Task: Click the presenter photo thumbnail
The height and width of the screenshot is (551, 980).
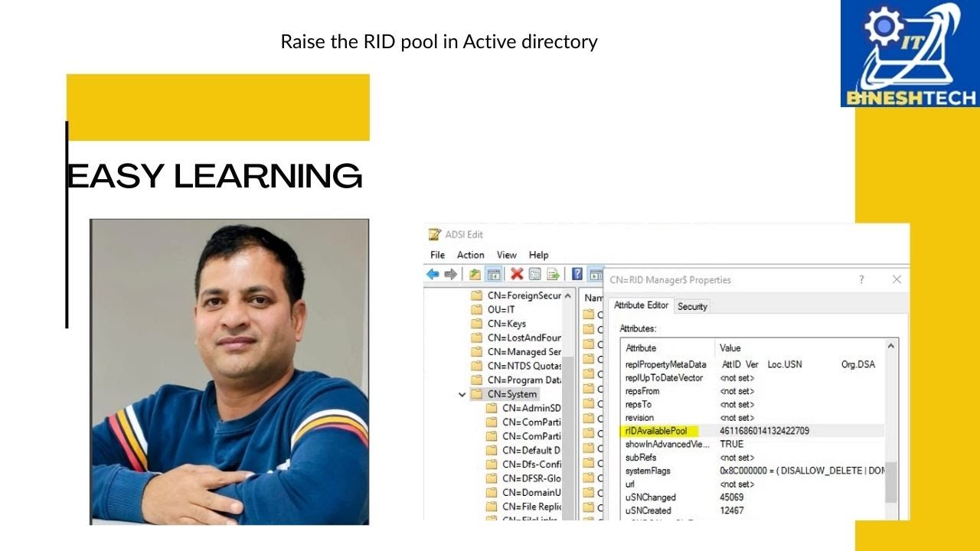Action: [x=230, y=372]
